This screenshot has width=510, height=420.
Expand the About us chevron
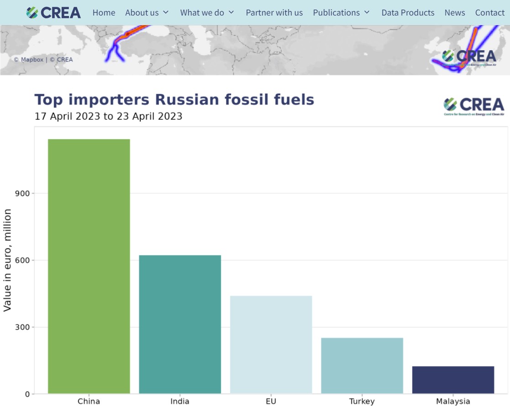(166, 12)
